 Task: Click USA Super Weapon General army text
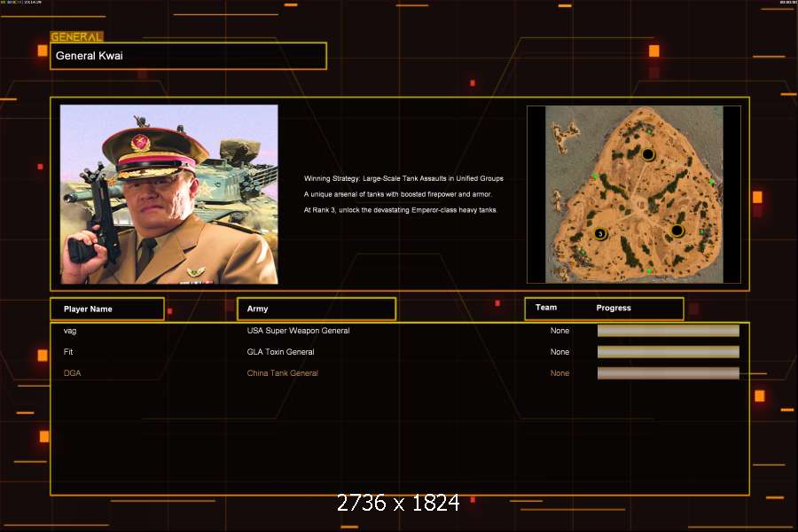(x=298, y=331)
